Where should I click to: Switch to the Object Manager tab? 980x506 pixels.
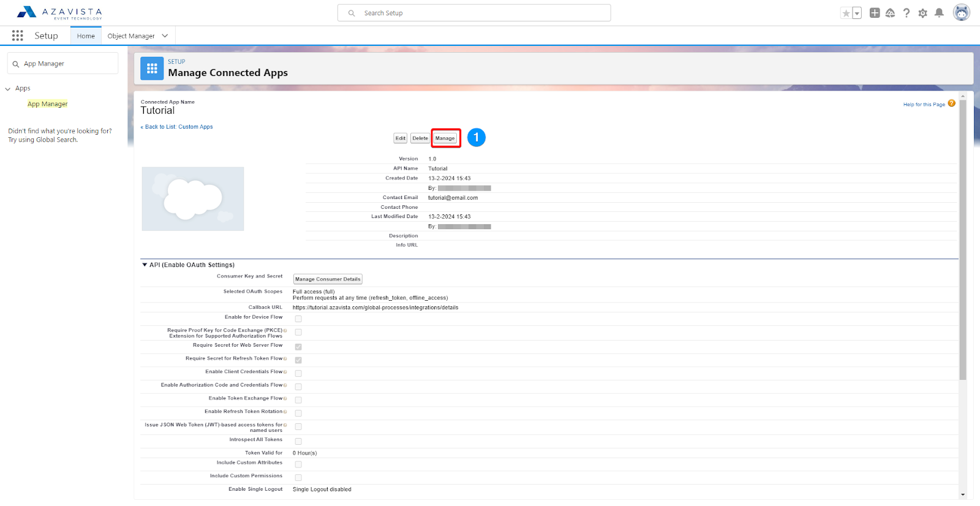[x=131, y=36]
